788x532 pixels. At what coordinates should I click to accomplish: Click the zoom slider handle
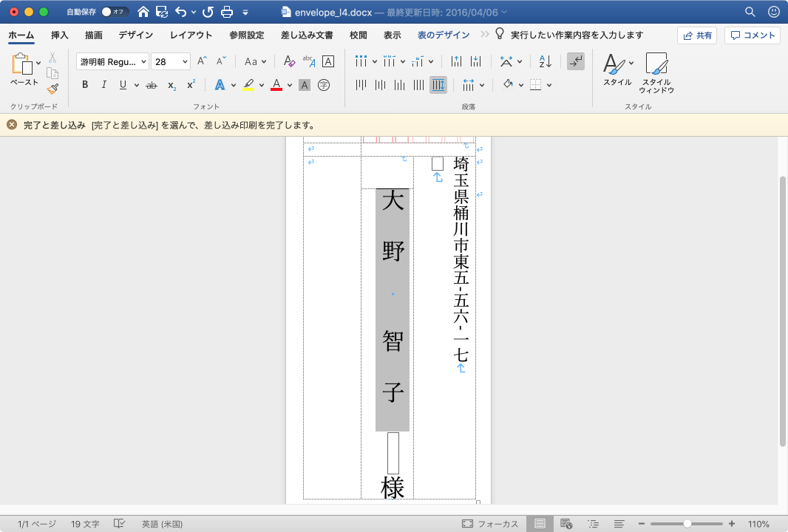click(x=687, y=524)
